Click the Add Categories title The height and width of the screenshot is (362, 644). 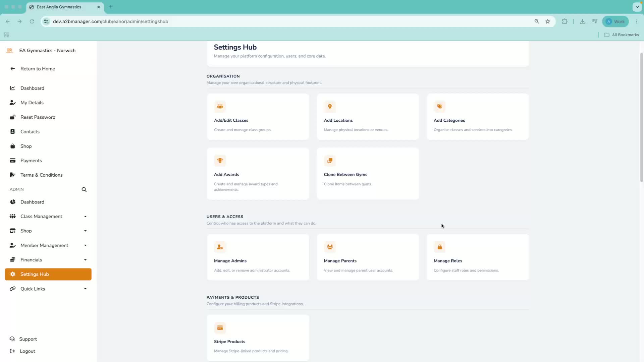pyautogui.click(x=449, y=120)
